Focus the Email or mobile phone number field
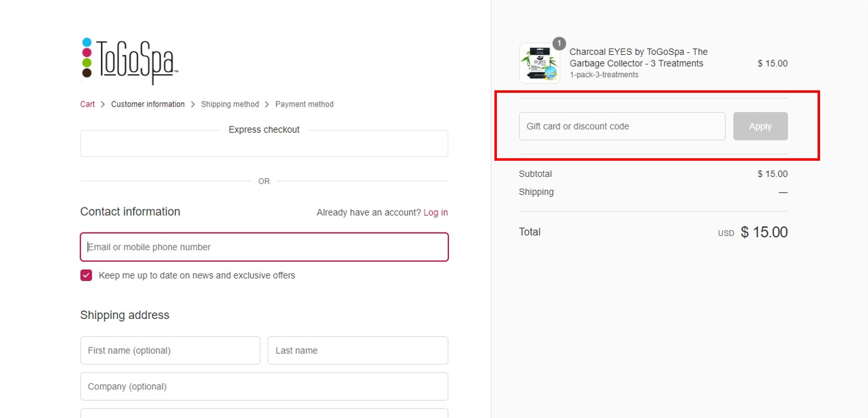This screenshot has width=868, height=418. tap(264, 247)
